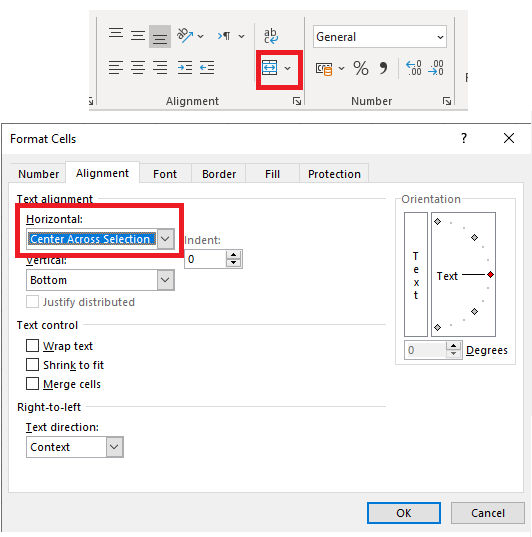Click the Increase Decimal icon
This screenshot has height=537, width=532.
(413, 68)
